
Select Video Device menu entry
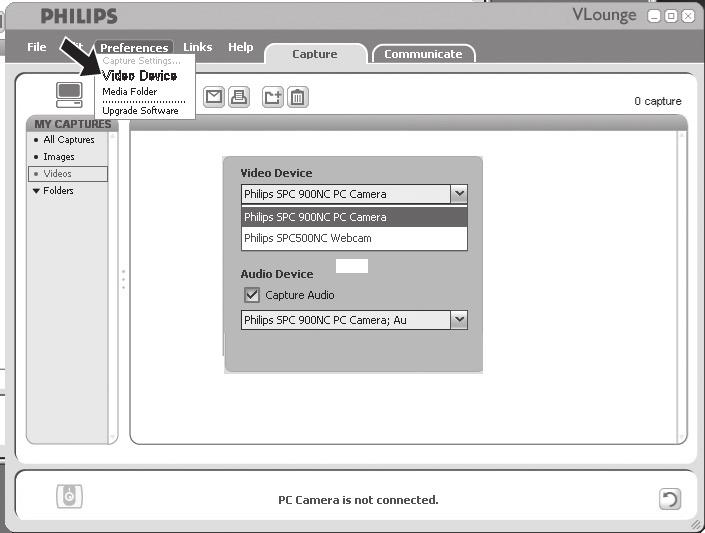tap(139, 76)
